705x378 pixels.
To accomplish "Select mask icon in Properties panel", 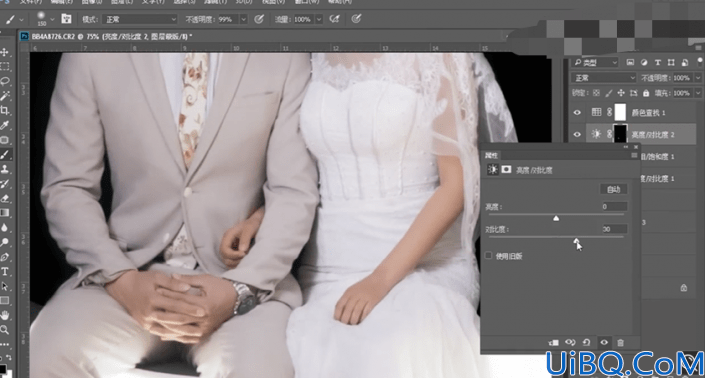I will pyautogui.click(x=507, y=169).
